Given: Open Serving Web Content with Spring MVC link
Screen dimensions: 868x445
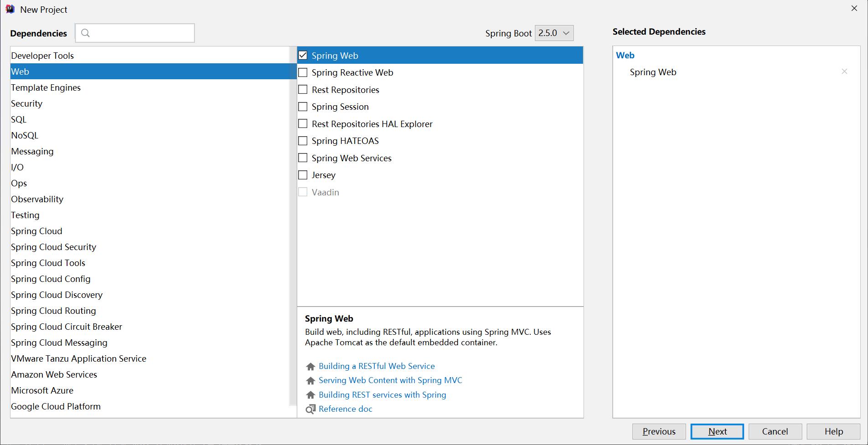Looking at the screenshot, I should point(390,380).
